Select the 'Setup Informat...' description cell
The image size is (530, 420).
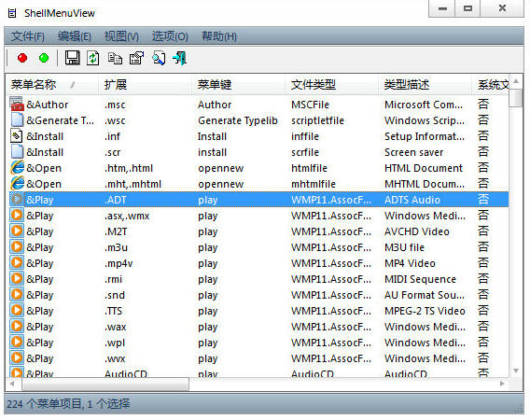(x=425, y=136)
